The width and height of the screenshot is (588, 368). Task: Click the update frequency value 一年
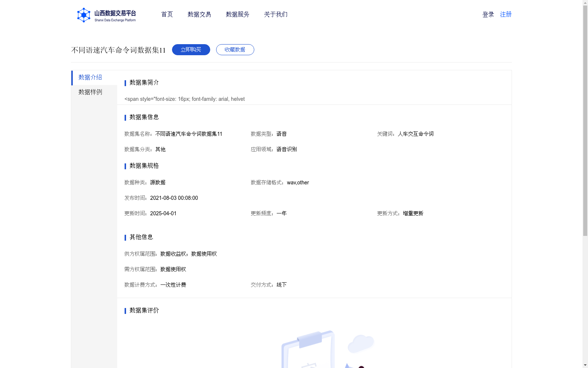[x=282, y=213]
